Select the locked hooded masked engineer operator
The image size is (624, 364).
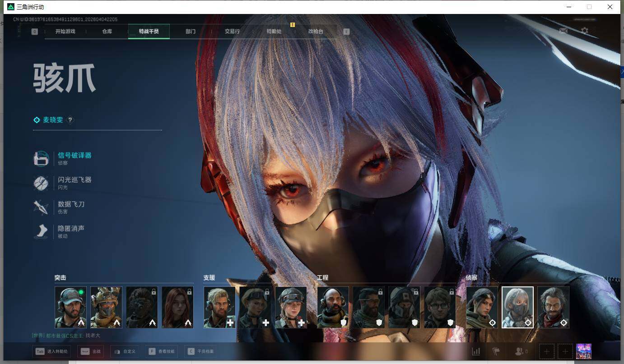tap(405, 307)
